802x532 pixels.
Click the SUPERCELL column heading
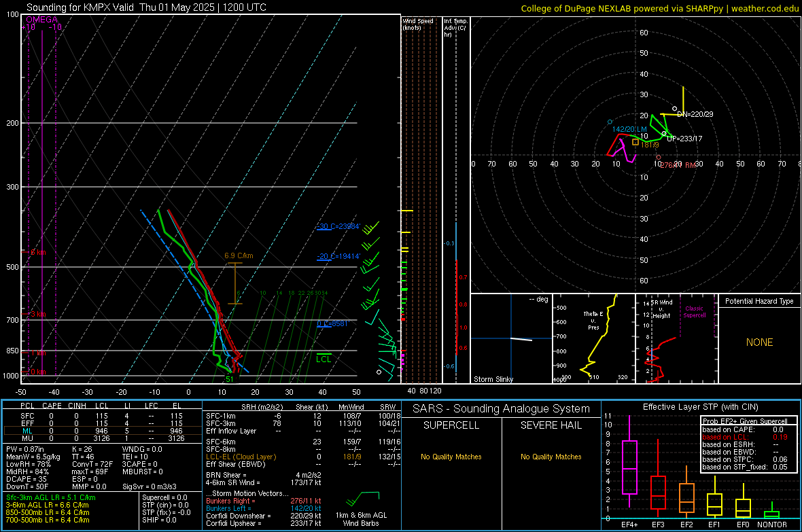(451, 425)
